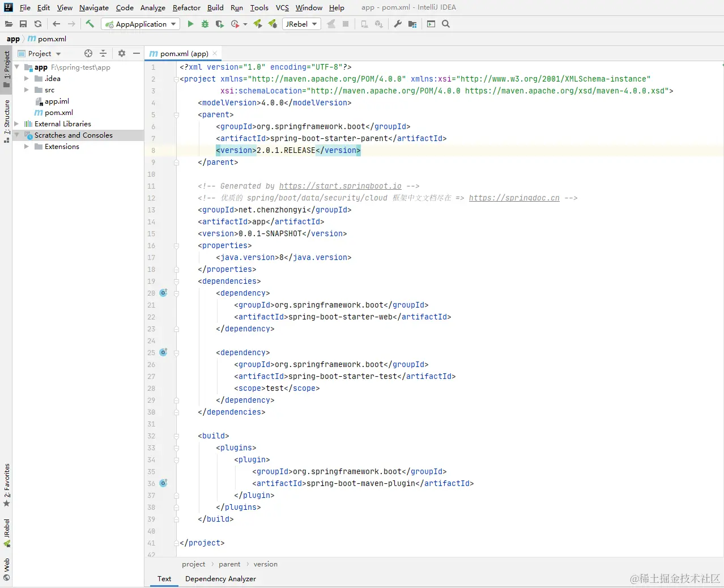Toggle the JRebel side tool window
Screen dimensions: 724x588
tap(6, 533)
